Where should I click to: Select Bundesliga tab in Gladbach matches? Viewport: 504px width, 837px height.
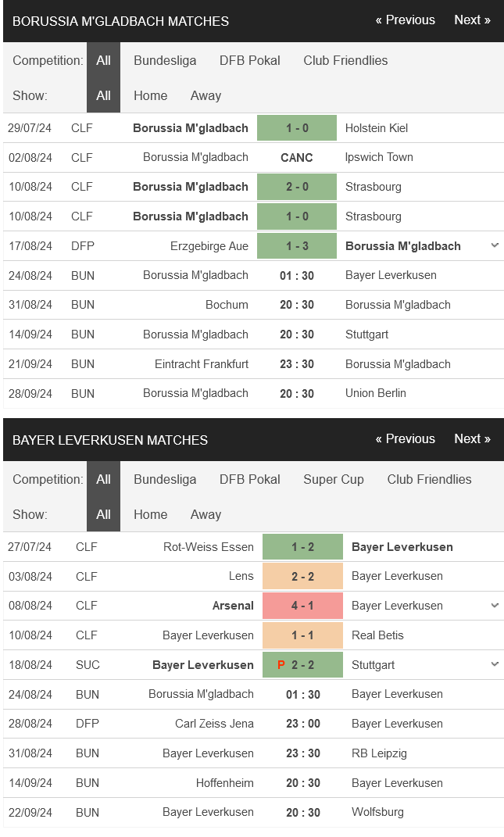tap(165, 60)
